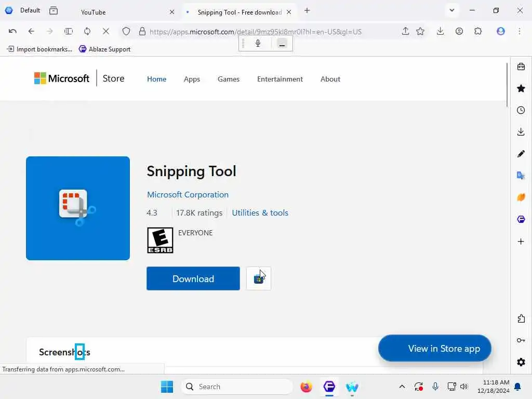
Task: Open the About navigation item
Action: [330, 79]
